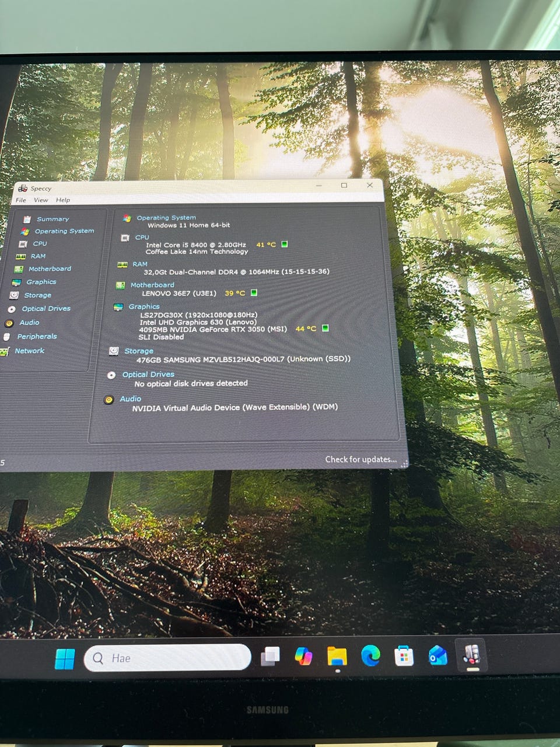This screenshot has height=747, width=560.
Task: Open the Storage sidebar icon
Action: [13, 296]
